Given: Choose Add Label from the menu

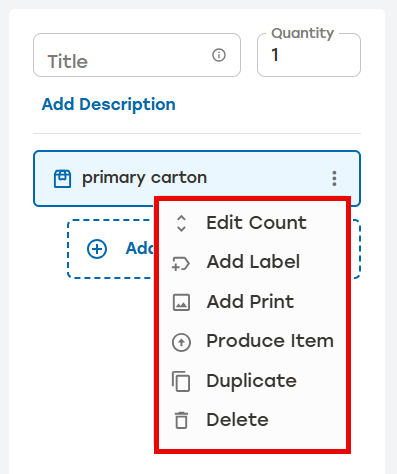Looking at the screenshot, I should (252, 262).
